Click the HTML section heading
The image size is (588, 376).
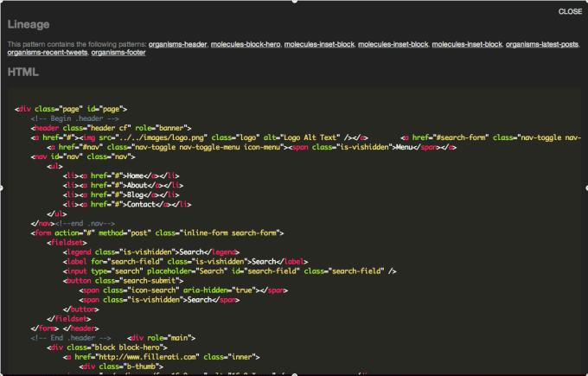pyautogui.click(x=23, y=72)
